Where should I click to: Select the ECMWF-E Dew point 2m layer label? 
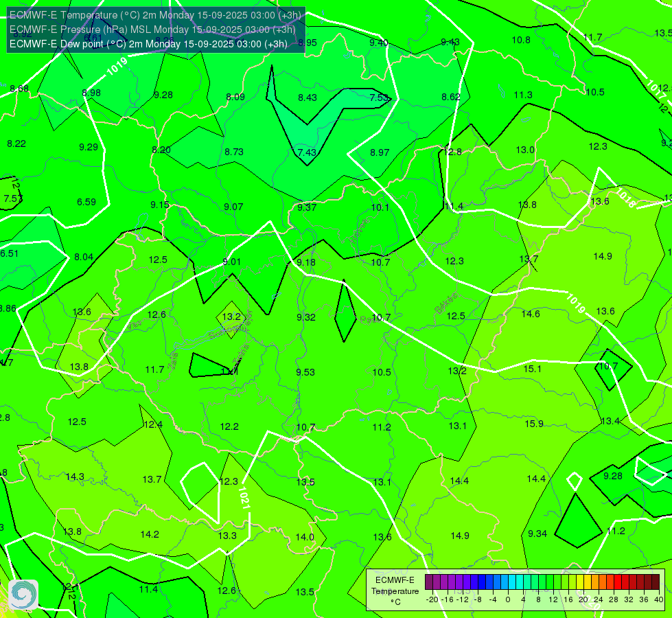coord(148,44)
